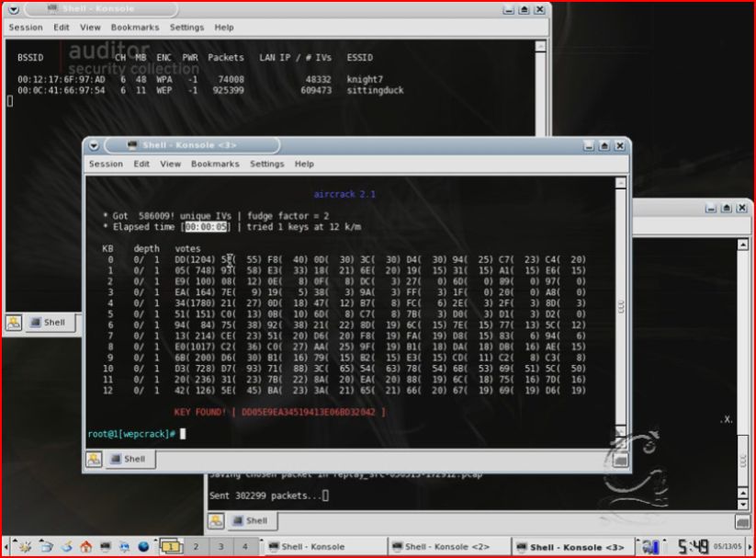Activate 'Shell - Konsole' taskbar button
Viewport: 756px width, 558px height.
[322, 546]
